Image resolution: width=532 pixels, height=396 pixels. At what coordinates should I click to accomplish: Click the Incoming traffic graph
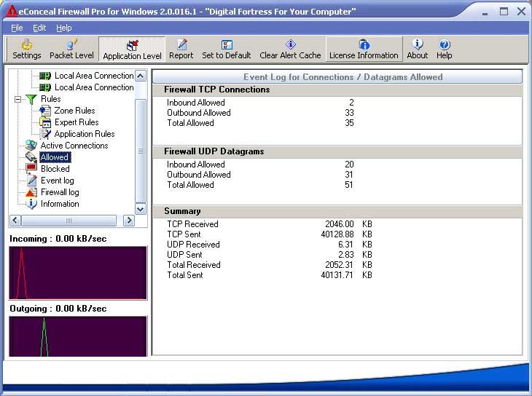pos(78,273)
